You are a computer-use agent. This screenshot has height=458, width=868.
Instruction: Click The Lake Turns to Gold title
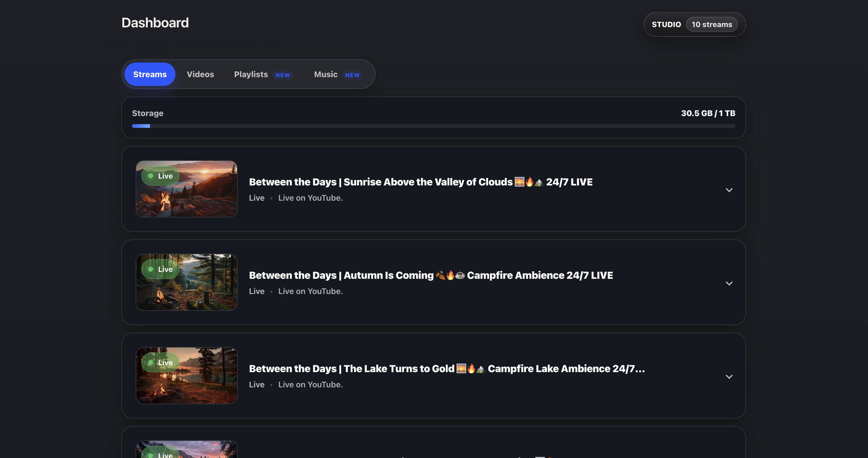coord(447,369)
